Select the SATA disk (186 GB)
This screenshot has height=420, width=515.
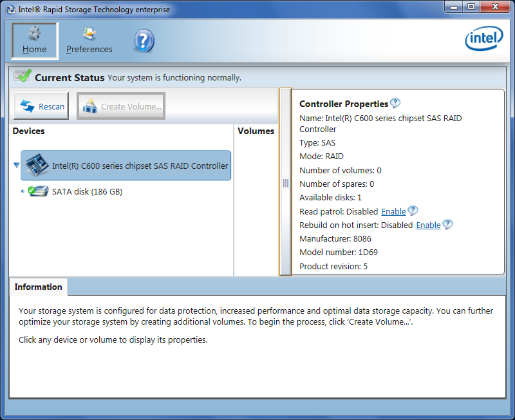click(x=87, y=191)
